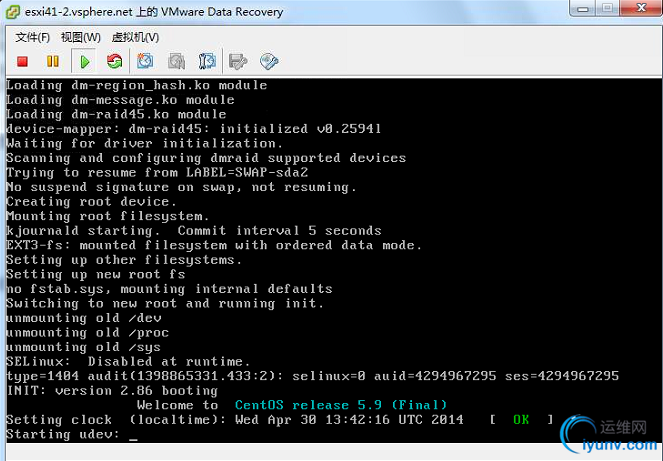Screen dimensions: 663x461
Task: Close the VMware Data Recovery console window
Action: point(641,8)
